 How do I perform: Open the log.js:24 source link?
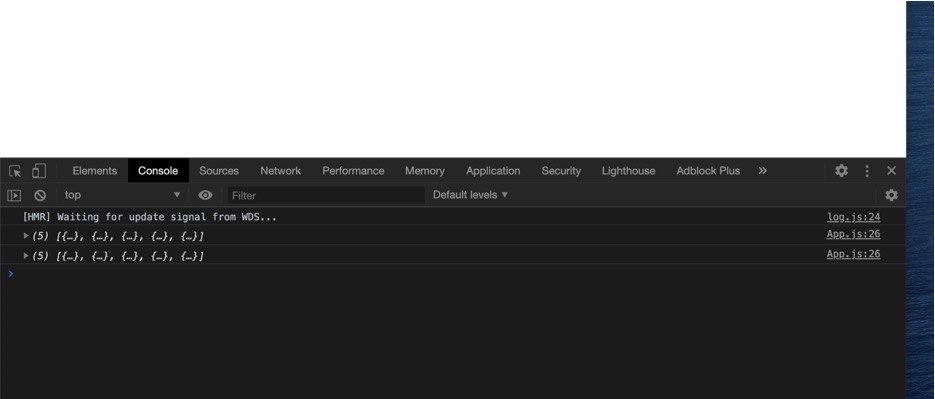853,217
